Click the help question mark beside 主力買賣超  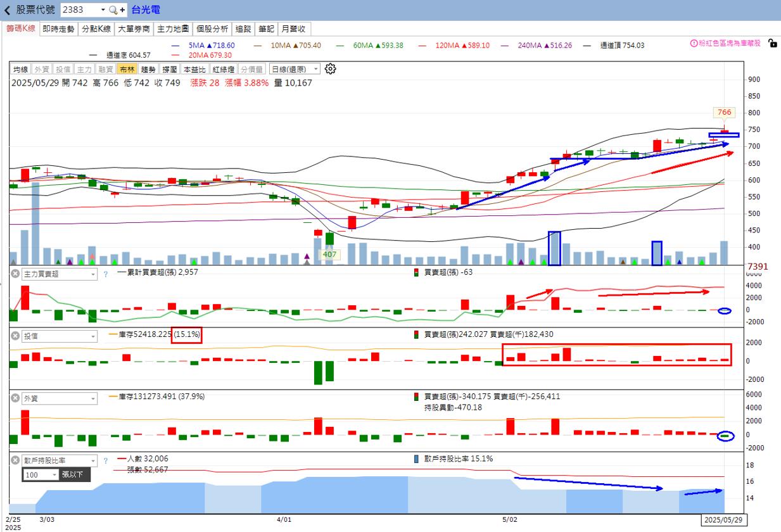105,274
